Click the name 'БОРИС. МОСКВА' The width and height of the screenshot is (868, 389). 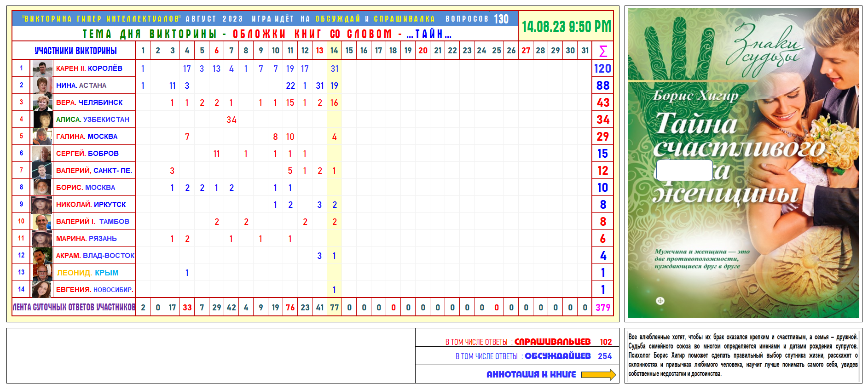pyautogui.click(x=86, y=188)
